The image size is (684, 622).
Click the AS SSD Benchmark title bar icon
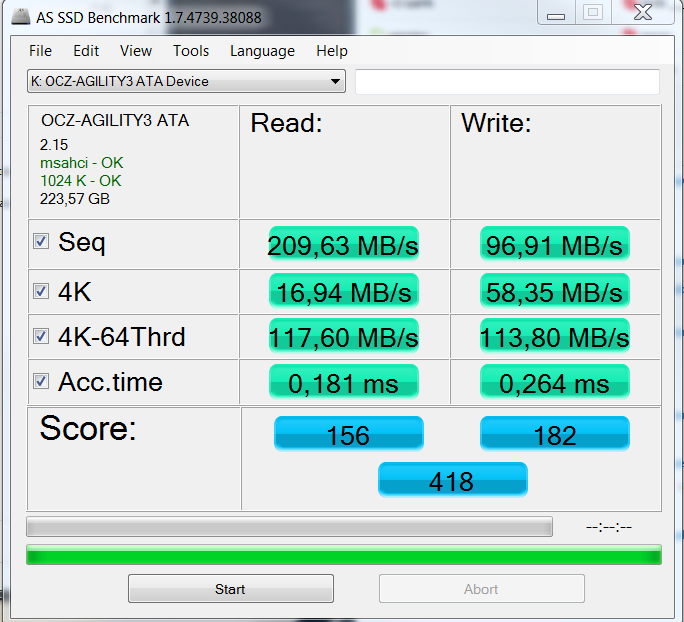click(21, 17)
